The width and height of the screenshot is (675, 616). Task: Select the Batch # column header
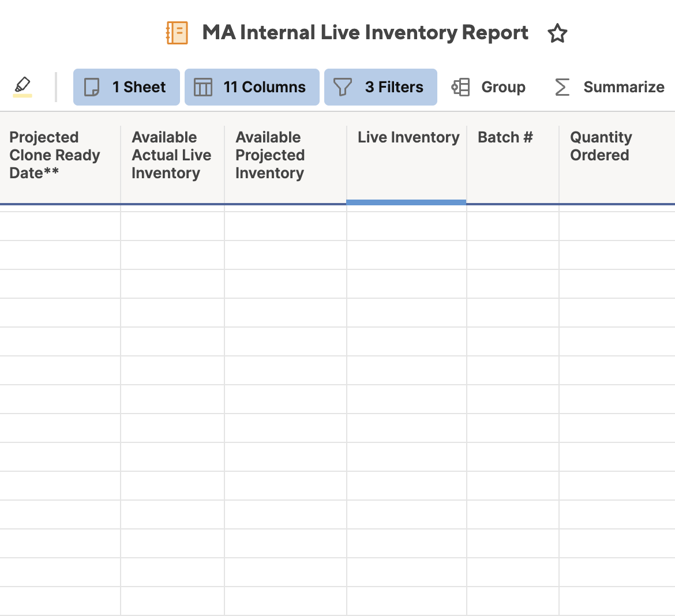(x=505, y=138)
